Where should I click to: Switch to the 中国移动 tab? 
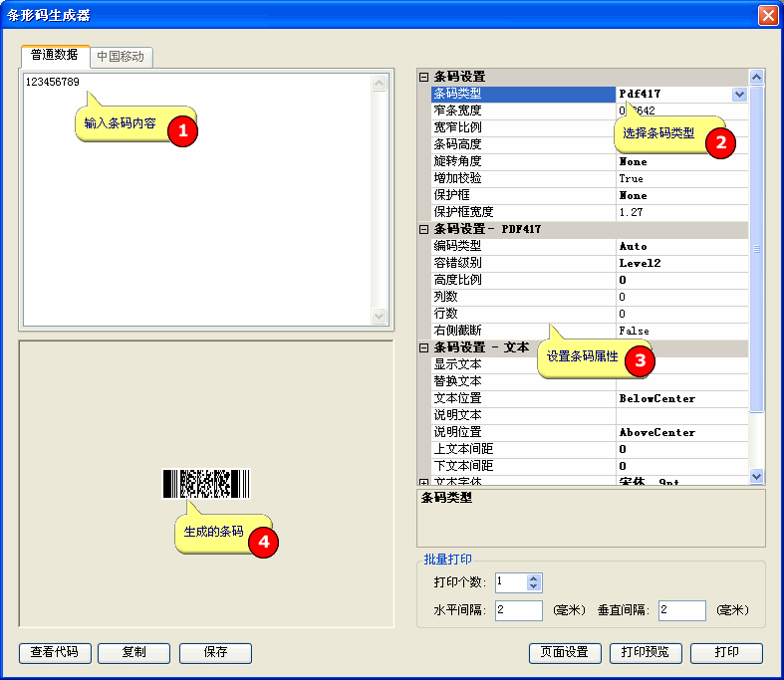click(x=121, y=57)
